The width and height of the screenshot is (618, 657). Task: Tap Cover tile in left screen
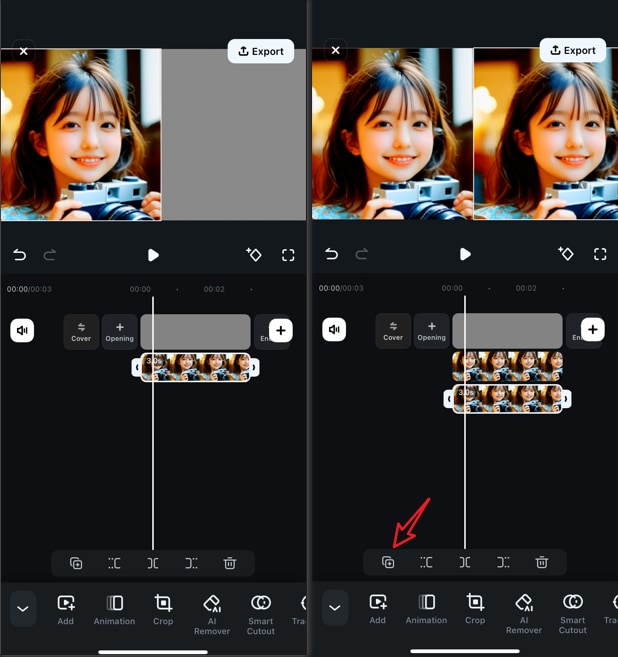pyautogui.click(x=81, y=332)
